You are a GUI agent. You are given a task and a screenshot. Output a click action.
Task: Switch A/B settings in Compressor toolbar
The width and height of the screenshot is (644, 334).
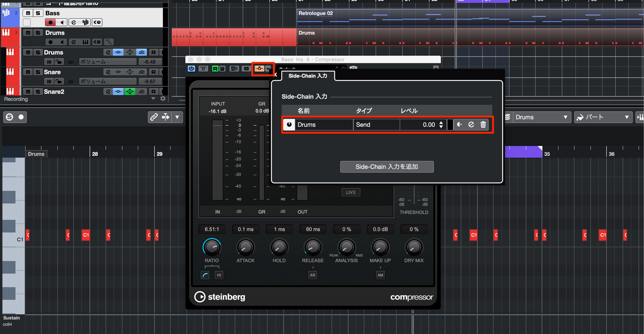tap(234, 68)
